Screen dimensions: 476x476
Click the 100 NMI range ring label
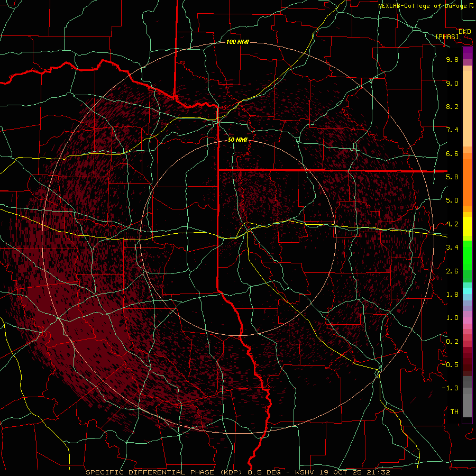[x=237, y=42]
